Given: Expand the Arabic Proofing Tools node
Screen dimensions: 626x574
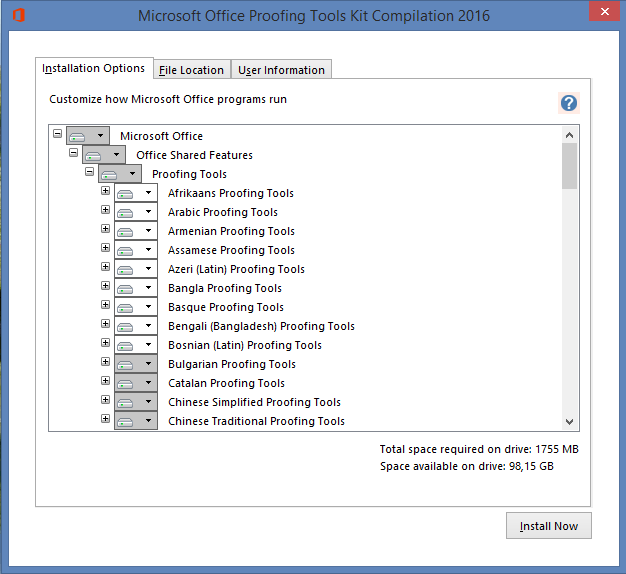Looking at the screenshot, I should (x=105, y=210).
